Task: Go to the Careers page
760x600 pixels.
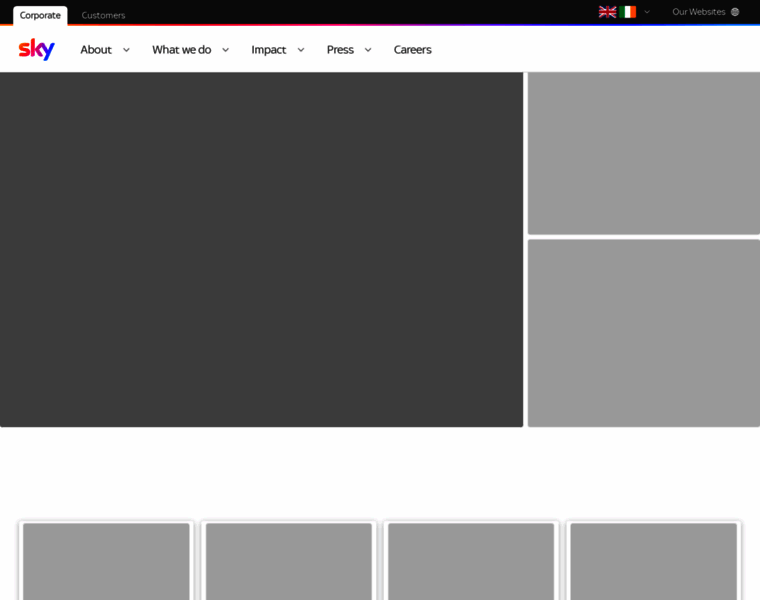Action: coord(412,50)
